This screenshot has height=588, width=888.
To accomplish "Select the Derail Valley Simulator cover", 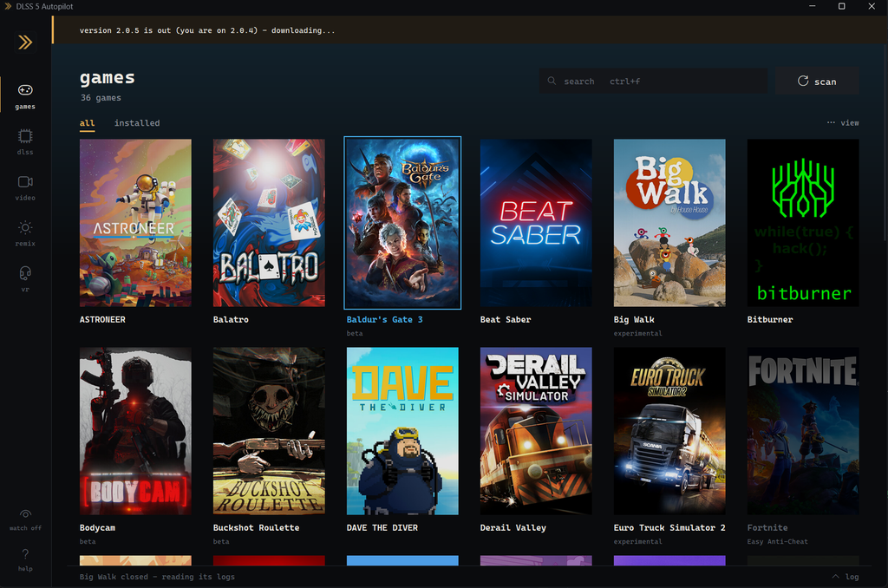I will (x=536, y=431).
